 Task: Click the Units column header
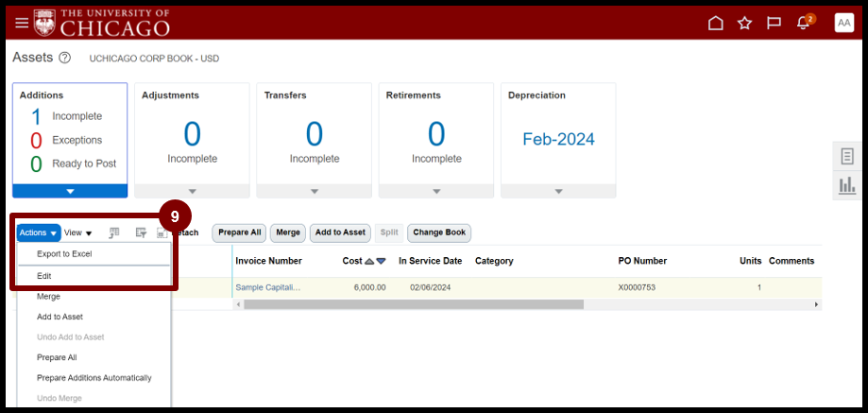point(751,261)
